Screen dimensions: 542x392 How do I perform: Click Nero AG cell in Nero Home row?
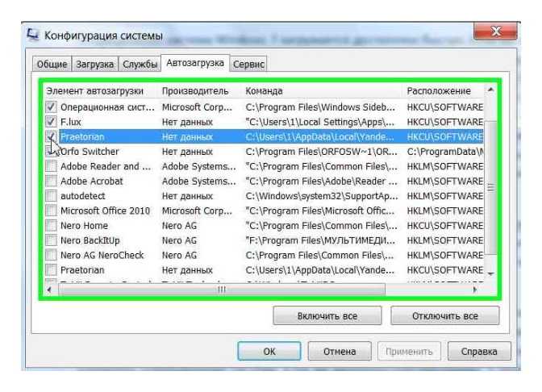(x=179, y=226)
